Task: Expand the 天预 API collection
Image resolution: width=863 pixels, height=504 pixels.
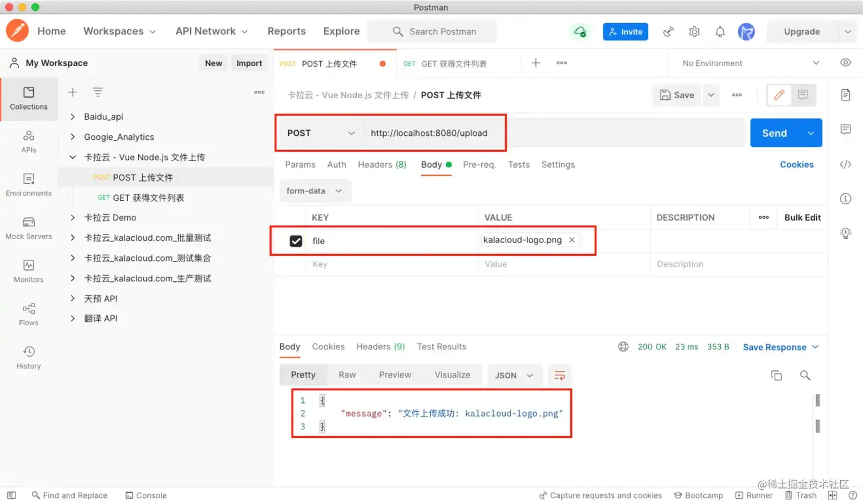Action: pos(72,299)
